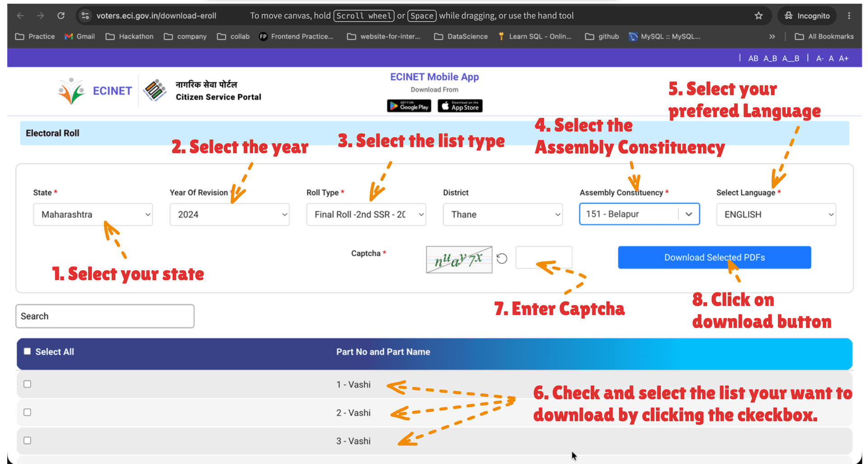This screenshot has width=868, height=464.
Task: Click the Part No and Part Name header
Action: (x=383, y=352)
